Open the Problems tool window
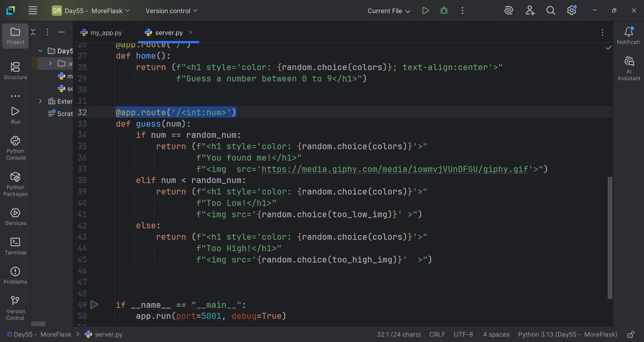The height and width of the screenshot is (342, 644). tap(15, 276)
